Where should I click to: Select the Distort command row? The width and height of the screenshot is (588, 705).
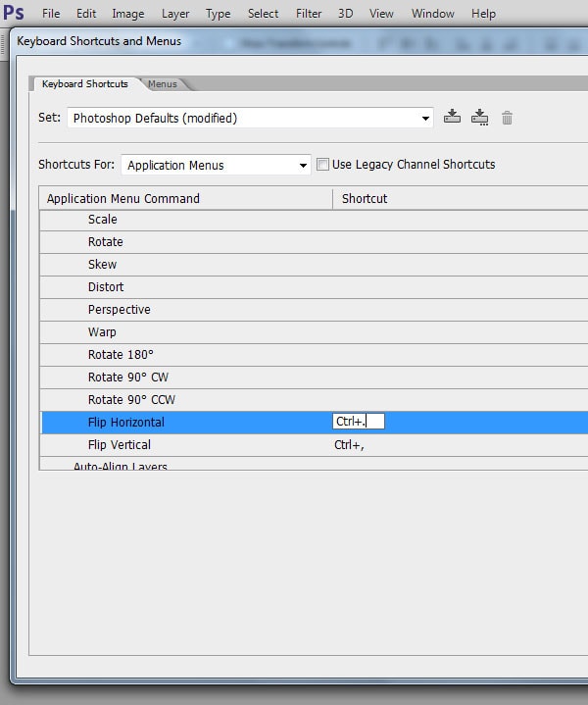click(314, 287)
